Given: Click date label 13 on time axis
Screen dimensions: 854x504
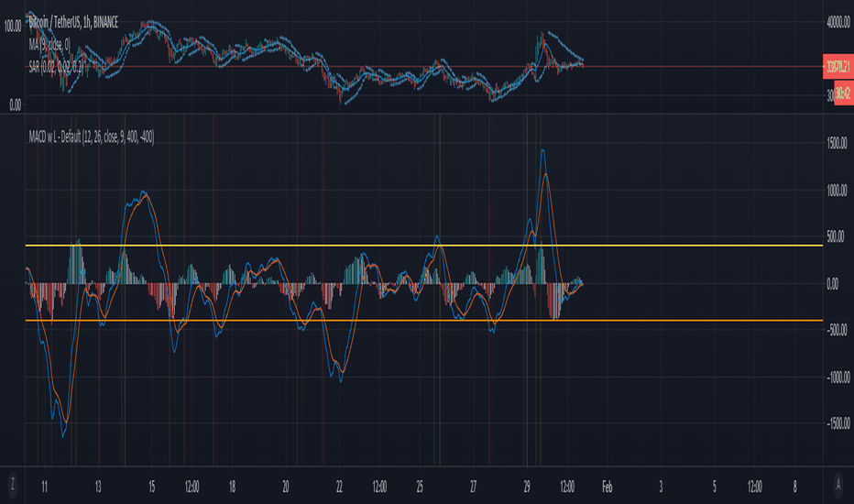Looking at the screenshot, I should coord(98,487).
